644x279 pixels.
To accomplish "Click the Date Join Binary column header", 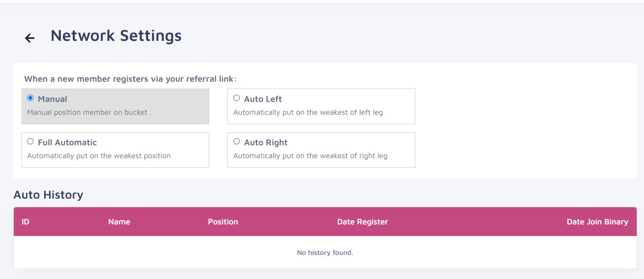I will tap(598, 222).
